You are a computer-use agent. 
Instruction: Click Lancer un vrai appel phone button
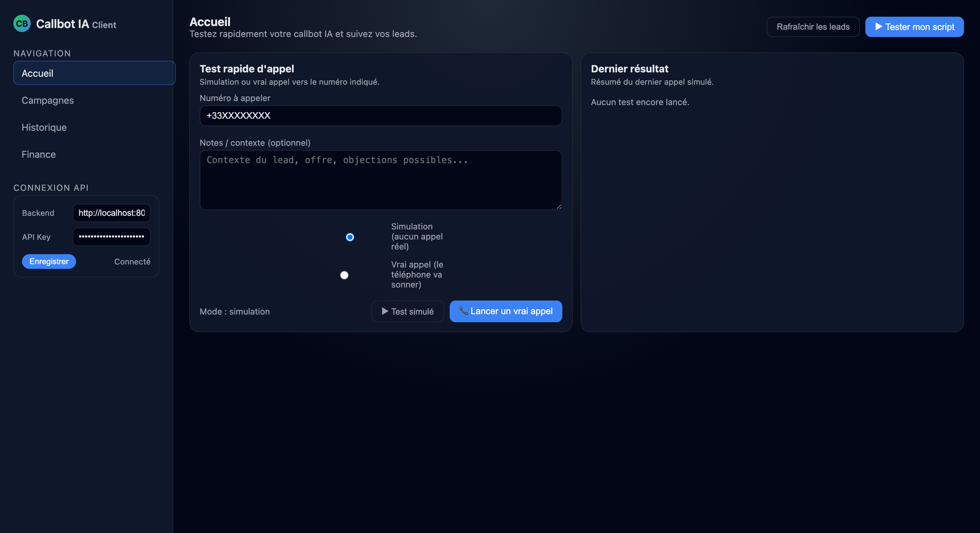506,312
